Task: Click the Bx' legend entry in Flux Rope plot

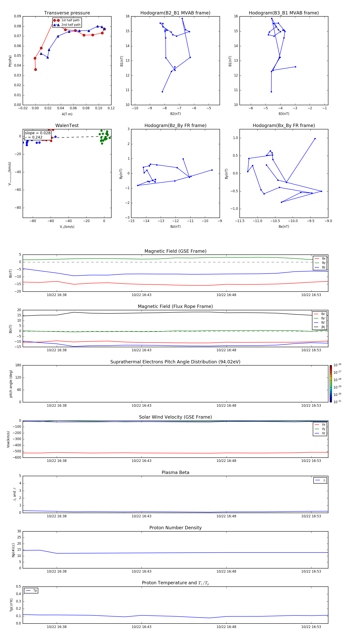Action: (320, 314)
